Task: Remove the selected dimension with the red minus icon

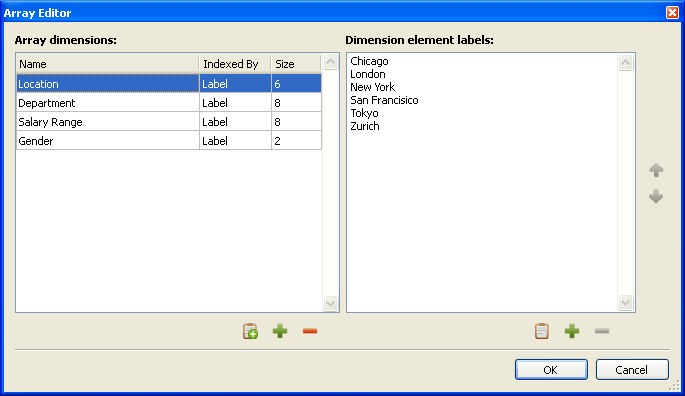Action: pos(310,331)
